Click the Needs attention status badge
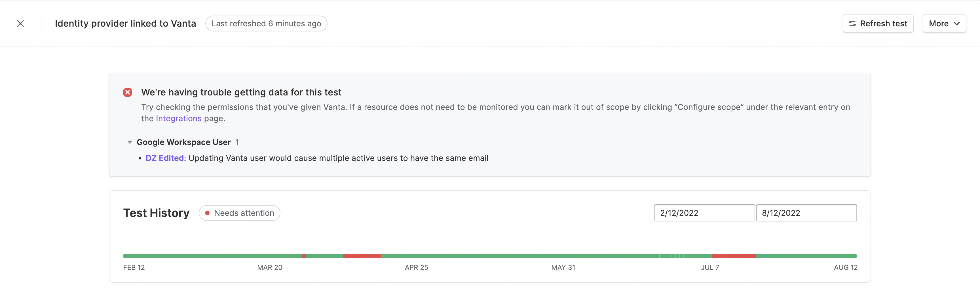The image size is (980, 290). 239,213
